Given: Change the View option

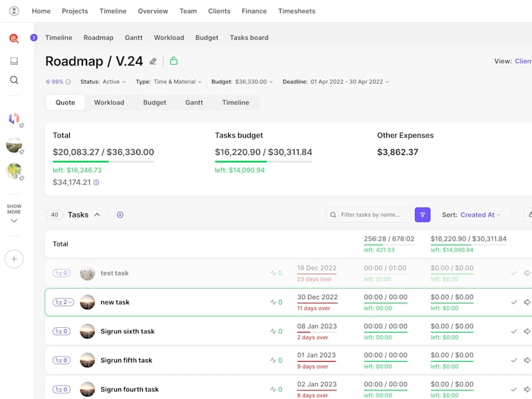Looking at the screenshot, I should tap(523, 61).
